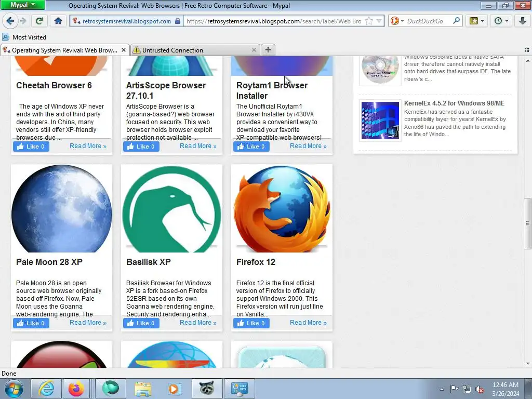Like the Basilisk XP post
The width and height of the screenshot is (532, 399).
pyautogui.click(x=141, y=323)
